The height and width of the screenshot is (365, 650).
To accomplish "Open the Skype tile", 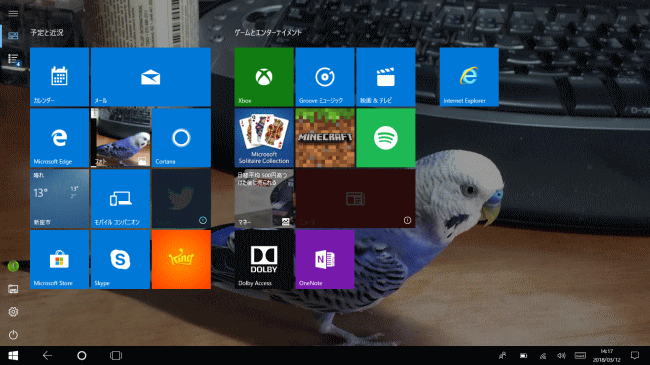I will 120,260.
